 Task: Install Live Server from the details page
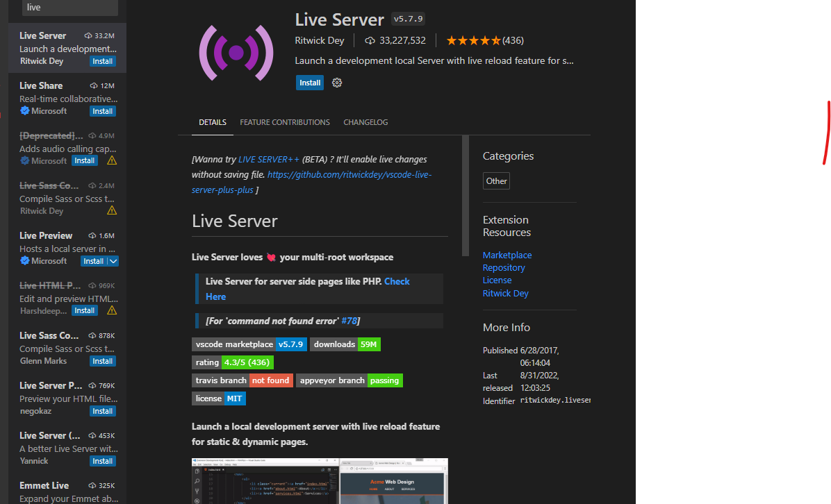(x=310, y=83)
